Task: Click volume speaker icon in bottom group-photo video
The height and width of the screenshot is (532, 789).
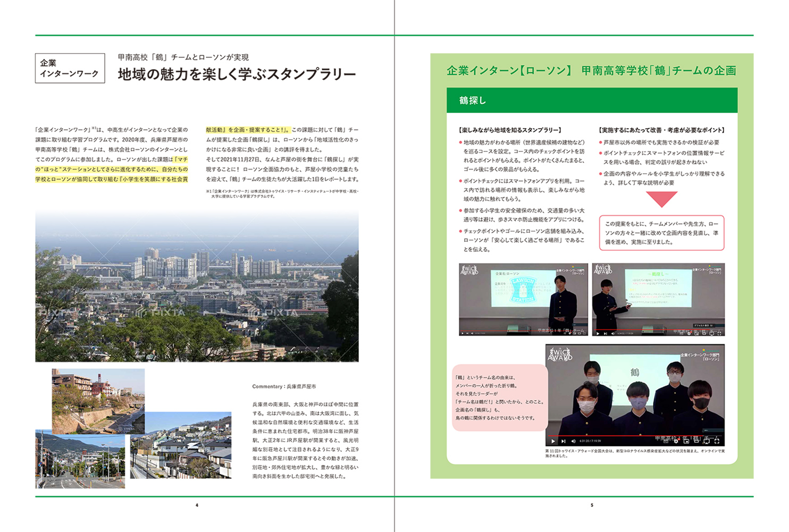Action: [573, 441]
